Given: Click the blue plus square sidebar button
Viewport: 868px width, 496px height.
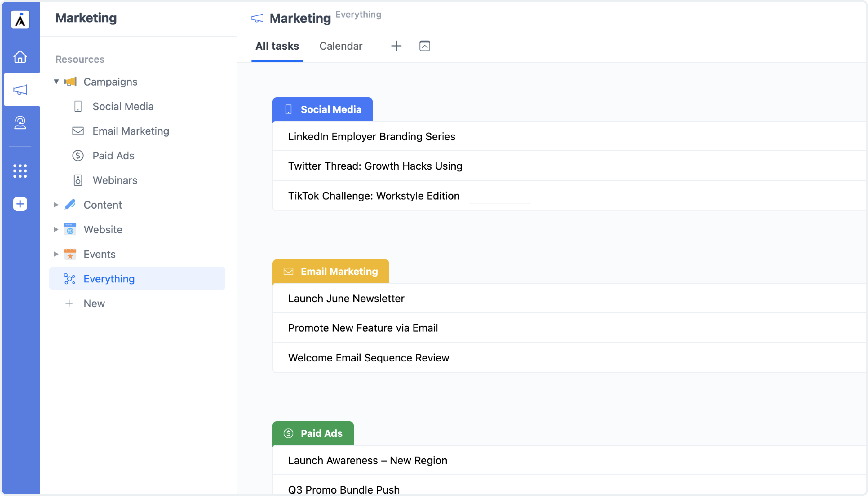Looking at the screenshot, I should point(20,204).
